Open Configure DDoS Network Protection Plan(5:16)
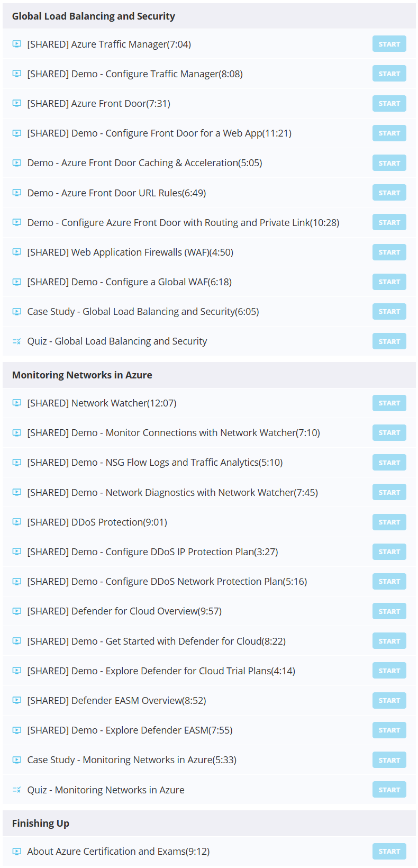The height and width of the screenshot is (868, 418). (167, 581)
